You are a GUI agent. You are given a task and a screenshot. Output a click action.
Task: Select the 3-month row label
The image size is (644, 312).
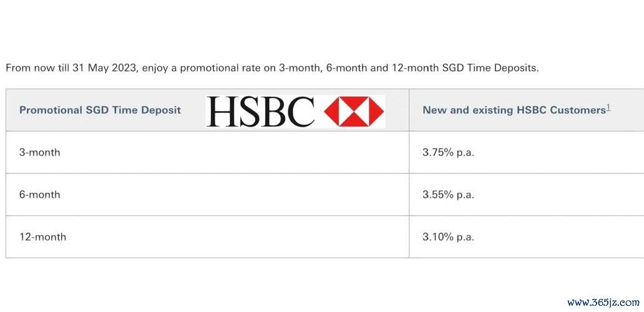[39, 152]
